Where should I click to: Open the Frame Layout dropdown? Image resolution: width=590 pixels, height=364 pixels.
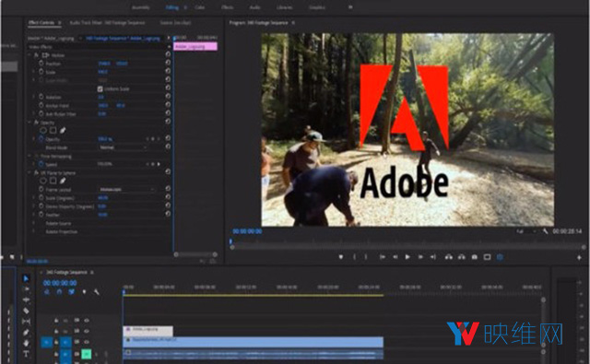127,189
